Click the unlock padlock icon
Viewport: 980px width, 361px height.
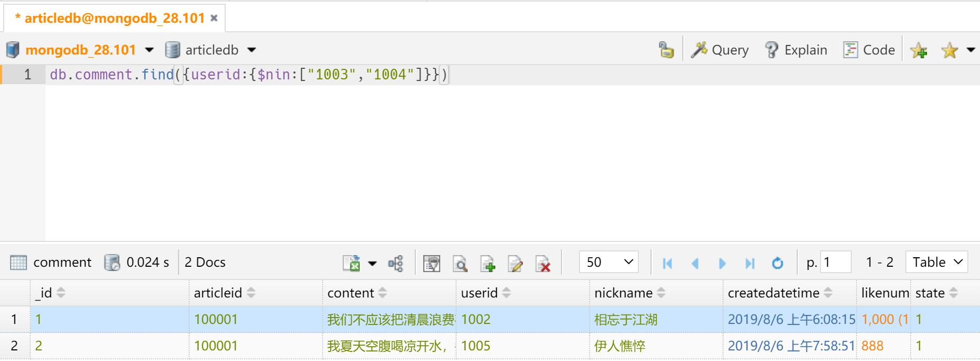tap(666, 50)
